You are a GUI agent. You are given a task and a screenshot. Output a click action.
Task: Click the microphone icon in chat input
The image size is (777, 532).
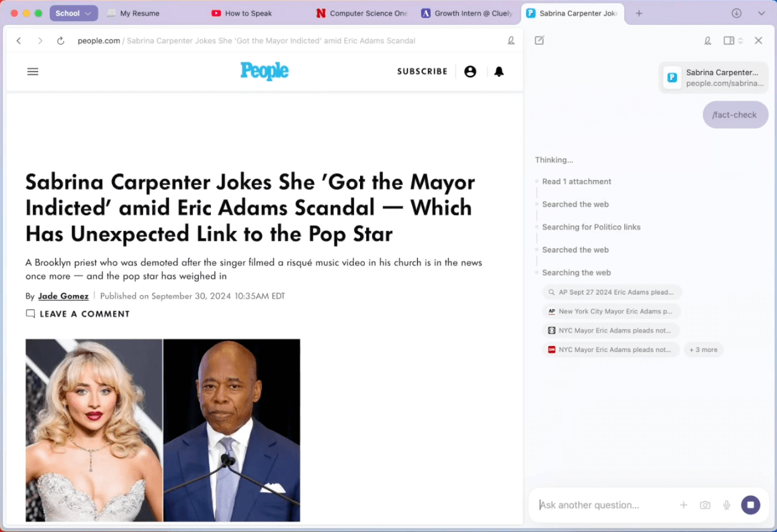727,505
